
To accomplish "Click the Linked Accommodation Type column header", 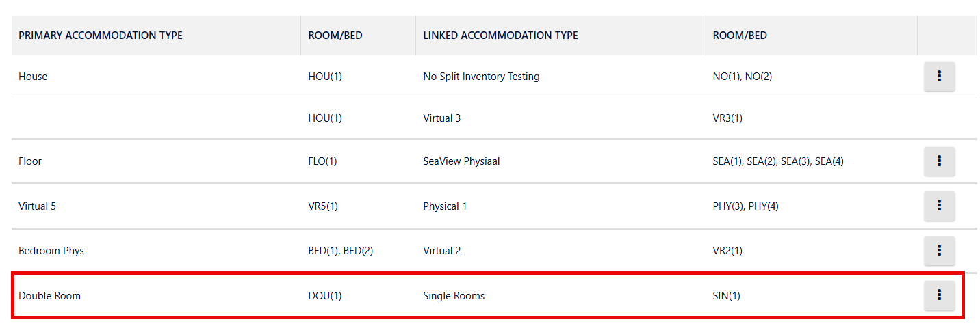I will 501,36.
